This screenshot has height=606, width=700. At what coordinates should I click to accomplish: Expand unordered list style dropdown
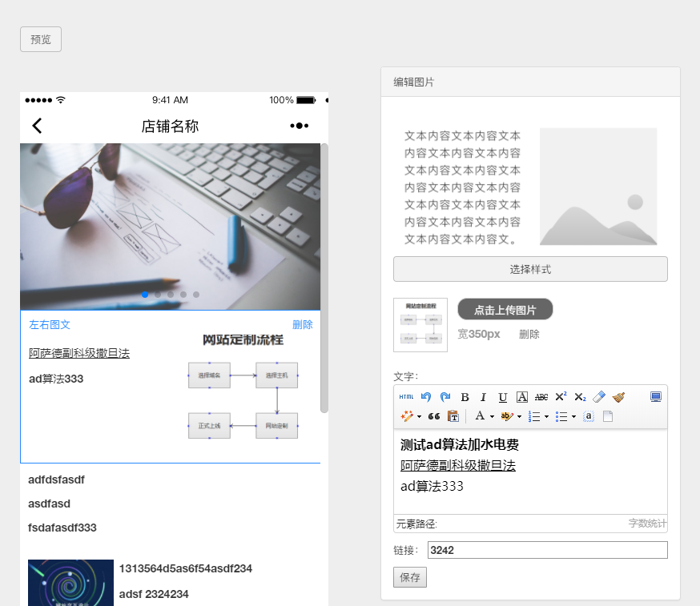tap(573, 417)
